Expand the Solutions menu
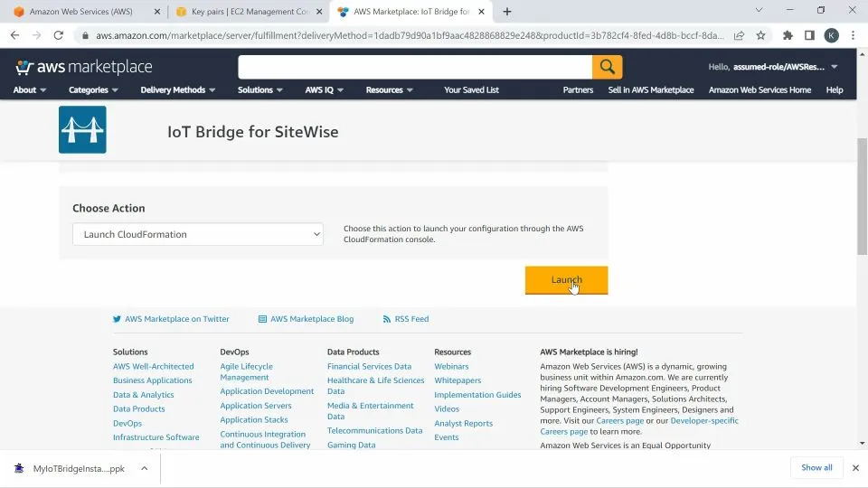 click(260, 89)
